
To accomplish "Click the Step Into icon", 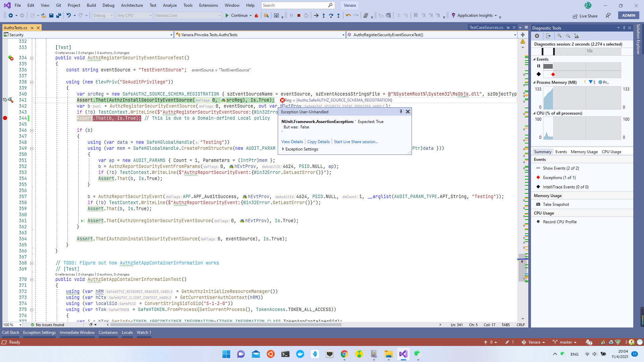I will 324,15.
